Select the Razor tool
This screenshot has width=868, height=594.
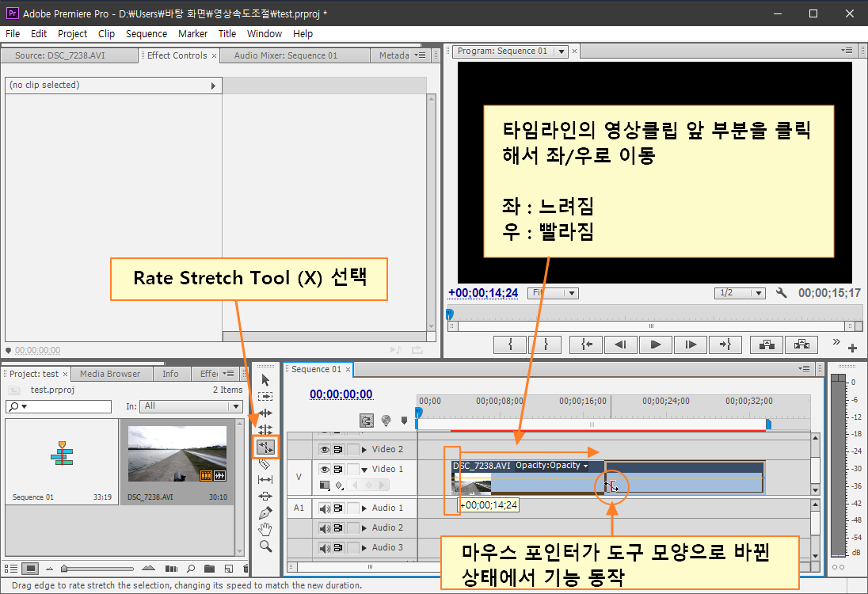(x=265, y=463)
